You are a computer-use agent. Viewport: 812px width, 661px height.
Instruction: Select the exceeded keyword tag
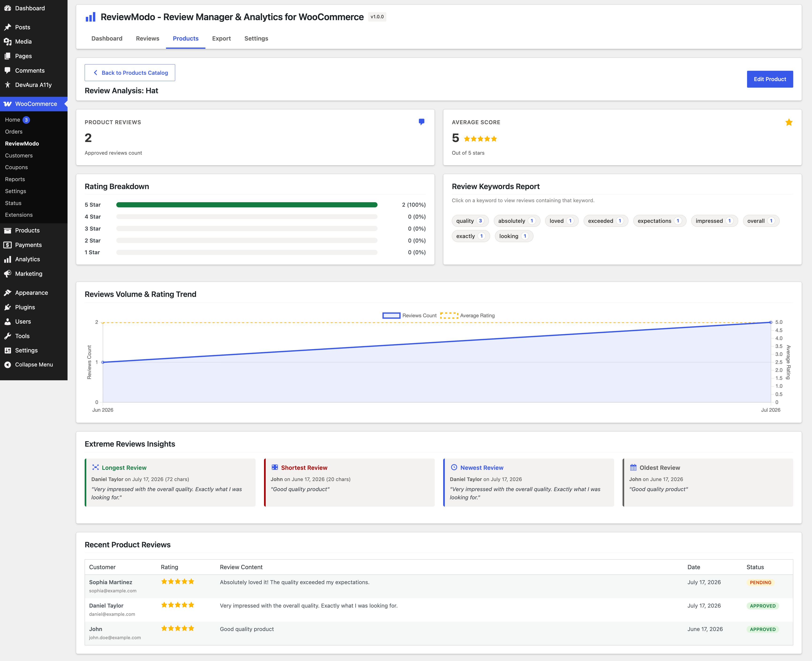[x=605, y=221]
